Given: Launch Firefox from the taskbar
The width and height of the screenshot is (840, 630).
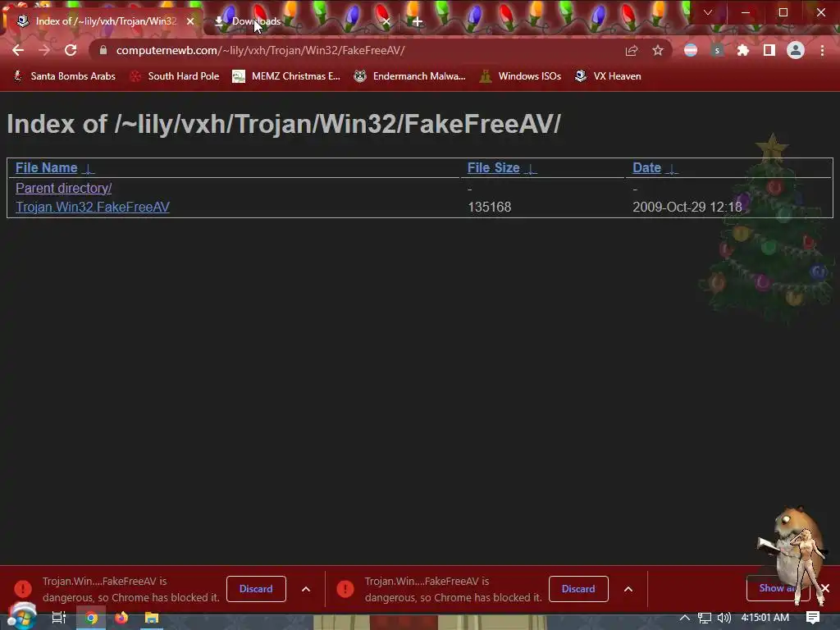Looking at the screenshot, I should [121, 618].
